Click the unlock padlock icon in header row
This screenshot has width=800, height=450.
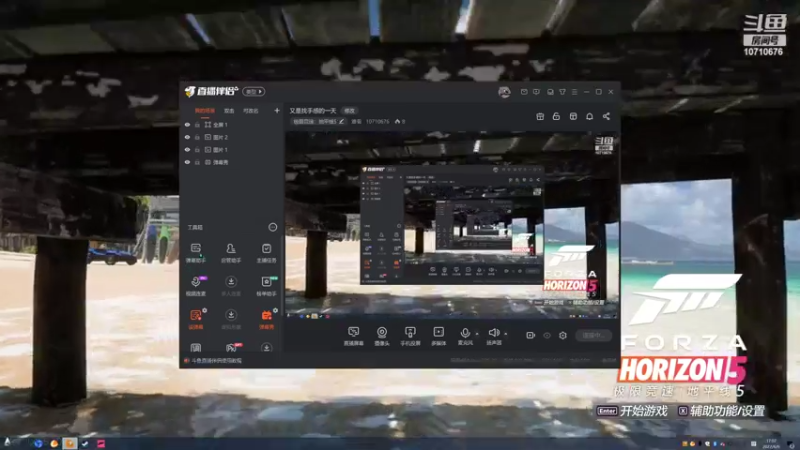[556, 116]
